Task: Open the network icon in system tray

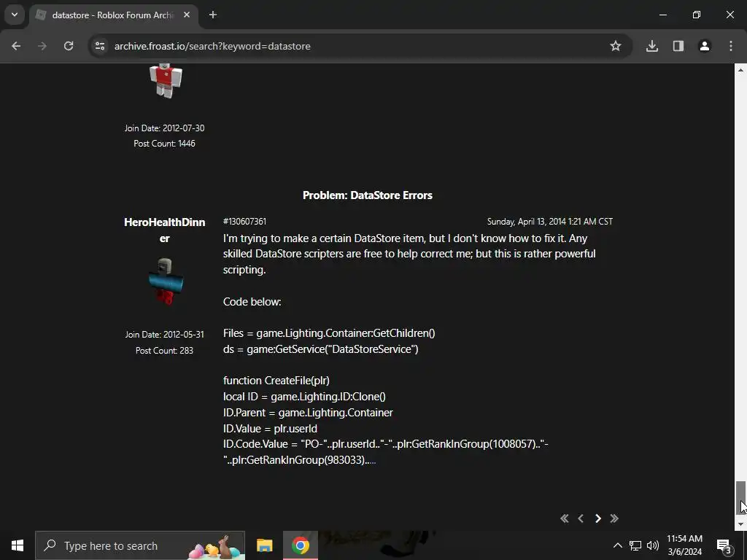Action: coord(635,545)
